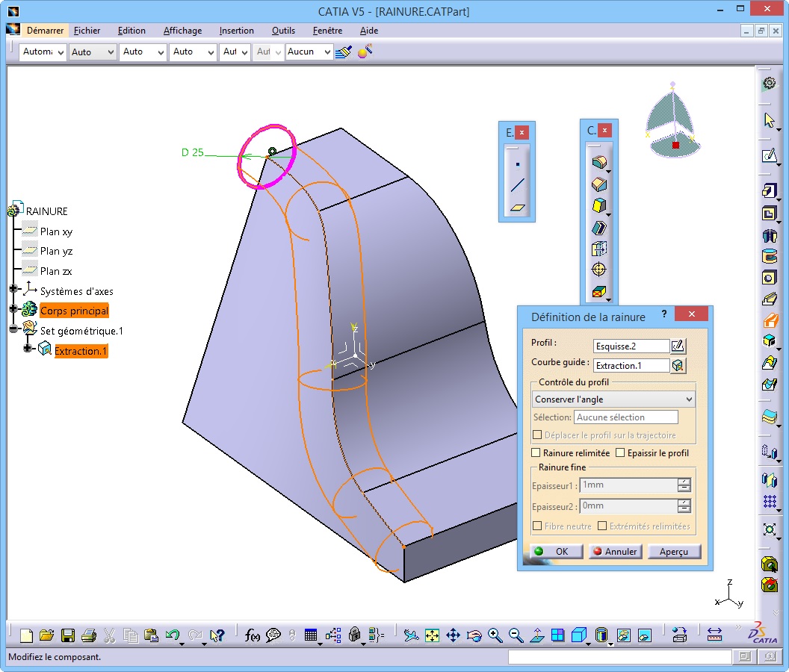Click the Normal View icon
This screenshot has width=789, height=672.
tap(537, 635)
